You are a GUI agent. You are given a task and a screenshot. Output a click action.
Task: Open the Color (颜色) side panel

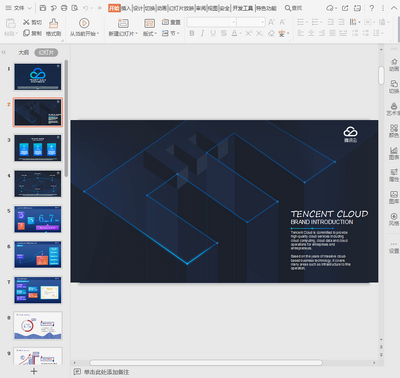(x=394, y=131)
